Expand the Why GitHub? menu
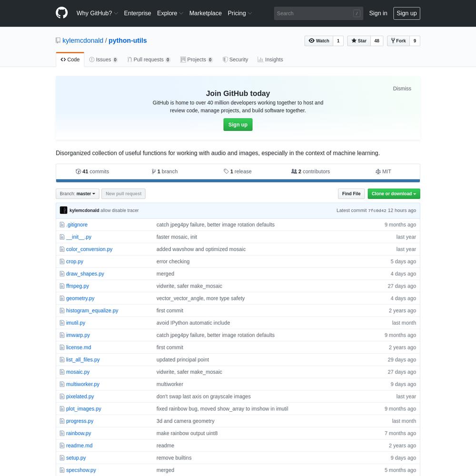Image resolution: width=476 pixels, height=476 pixels. pyautogui.click(x=97, y=13)
